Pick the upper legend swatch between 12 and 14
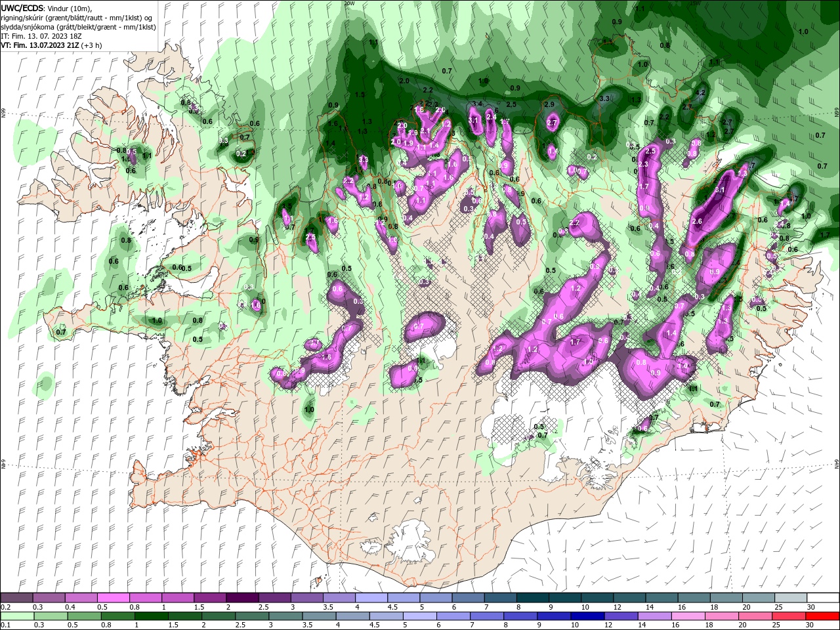Viewport: 840px width, 630px height. [x=630, y=598]
